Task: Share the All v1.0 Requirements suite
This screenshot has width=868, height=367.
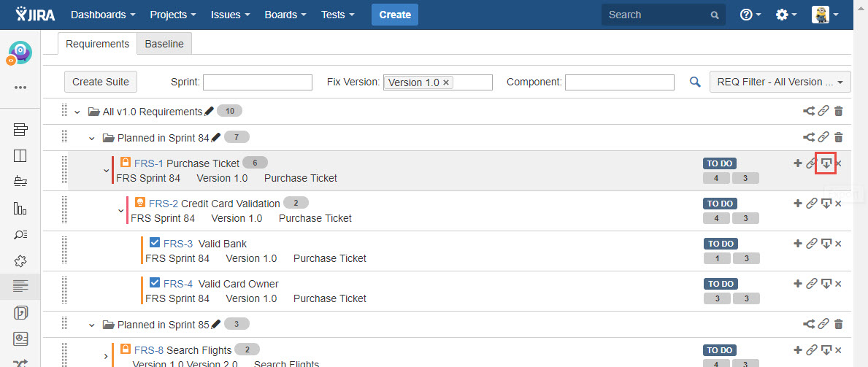Action: [x=809, y=111]
